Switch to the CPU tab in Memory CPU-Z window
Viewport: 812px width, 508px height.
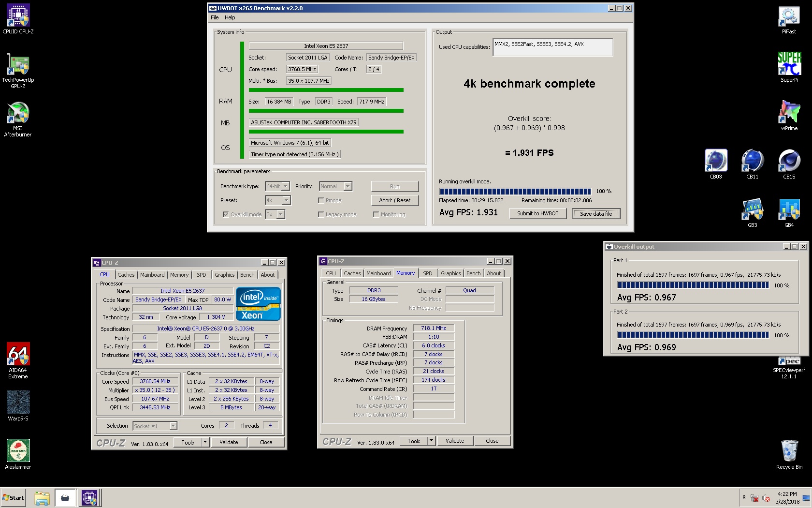pos(331,273)
